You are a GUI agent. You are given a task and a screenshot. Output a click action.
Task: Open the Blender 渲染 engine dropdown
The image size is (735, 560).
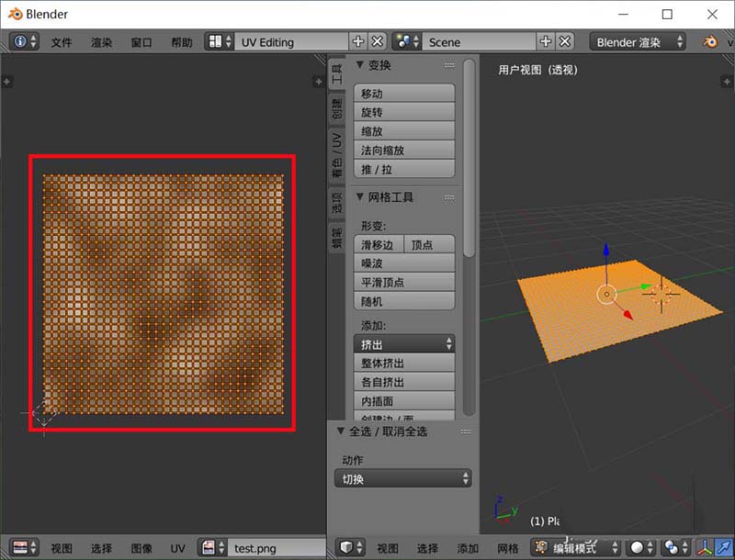[x=638, y=41]
